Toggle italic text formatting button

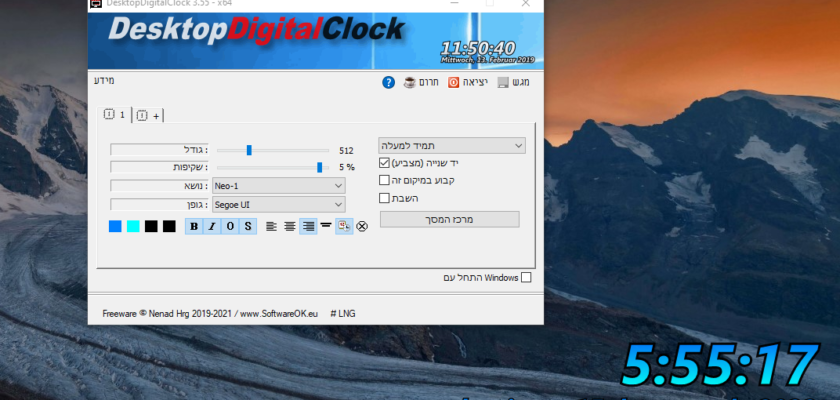tap(212, 226)
